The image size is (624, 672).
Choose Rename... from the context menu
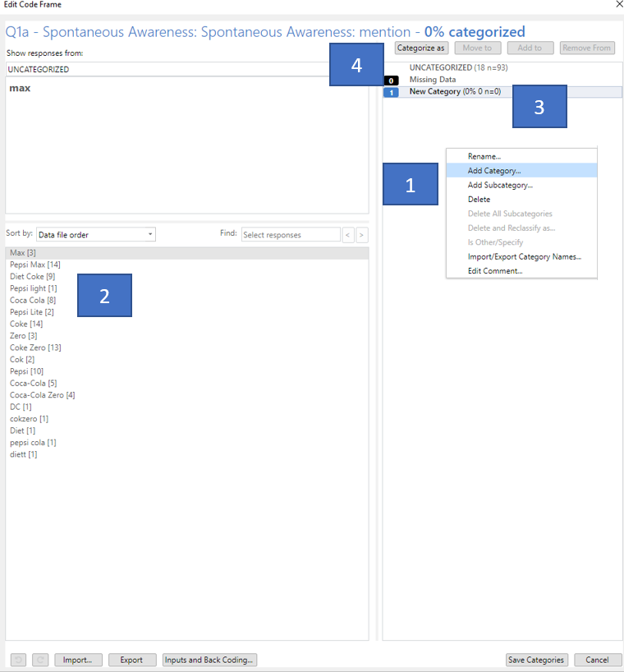521,156
